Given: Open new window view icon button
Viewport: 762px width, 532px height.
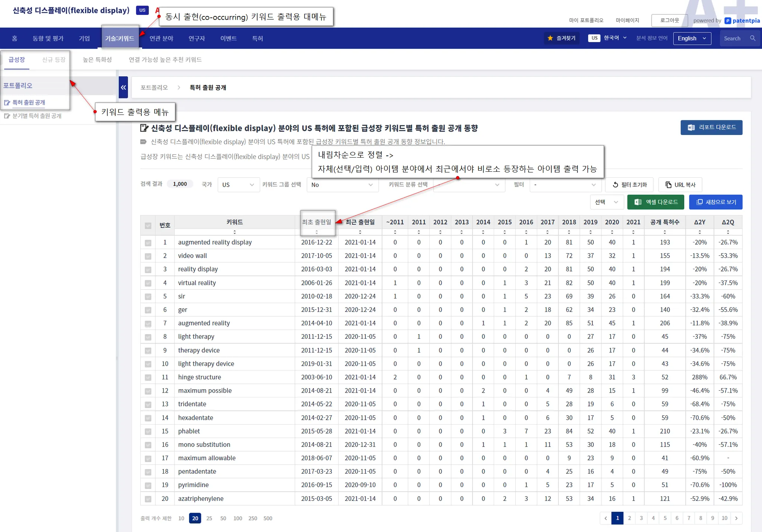Looking at the screenshot, I should [x=699, y=202].
